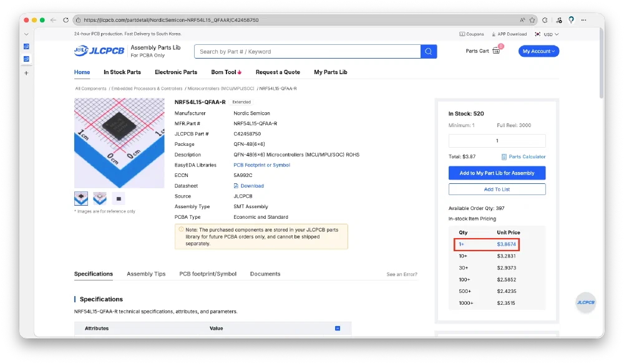624x364 pixels.
Task: Switch to the Documents tab
Action: [265, 274]
